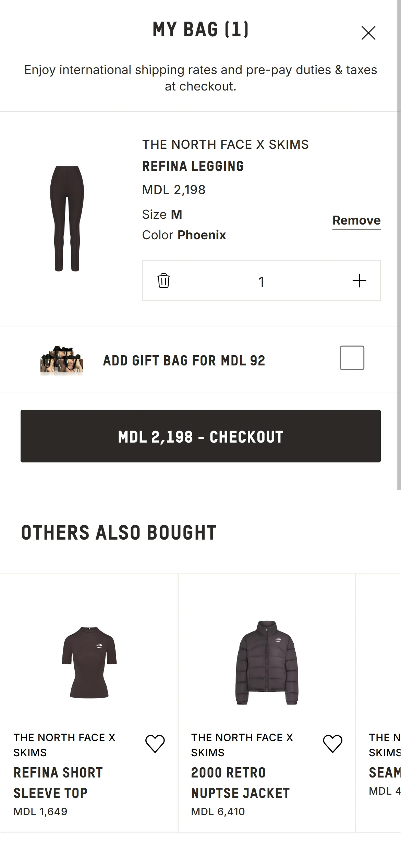Image resolution: width=401 pixels, height=868 pixels.
Task: Close the My Bag panel
Action: (368, 33)
